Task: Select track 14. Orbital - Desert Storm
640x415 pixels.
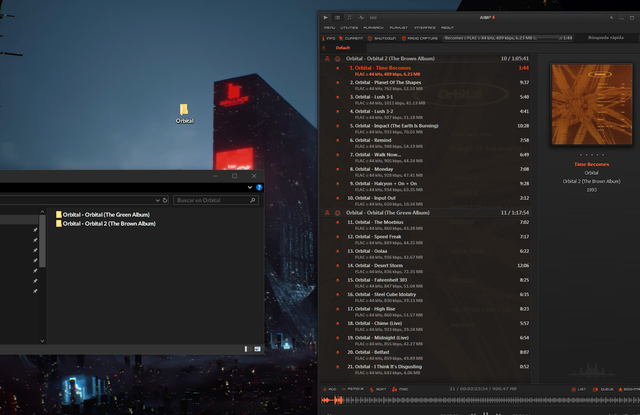Action: [x=427, y=269]
